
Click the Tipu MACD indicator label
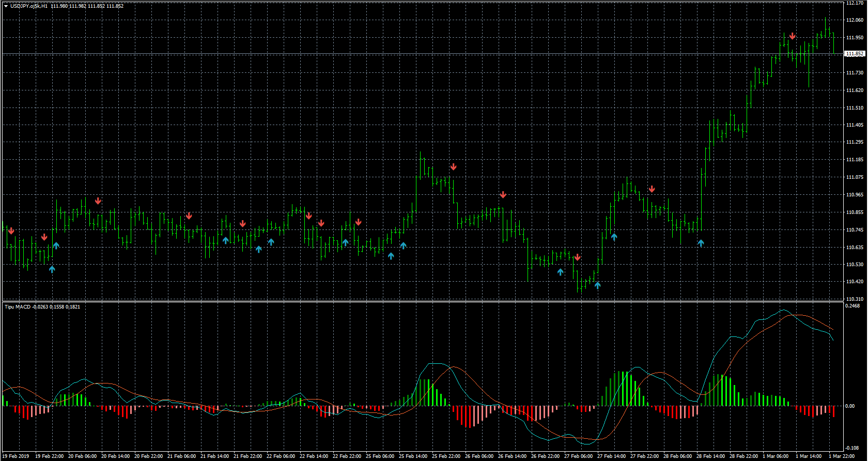click(18, 307)
